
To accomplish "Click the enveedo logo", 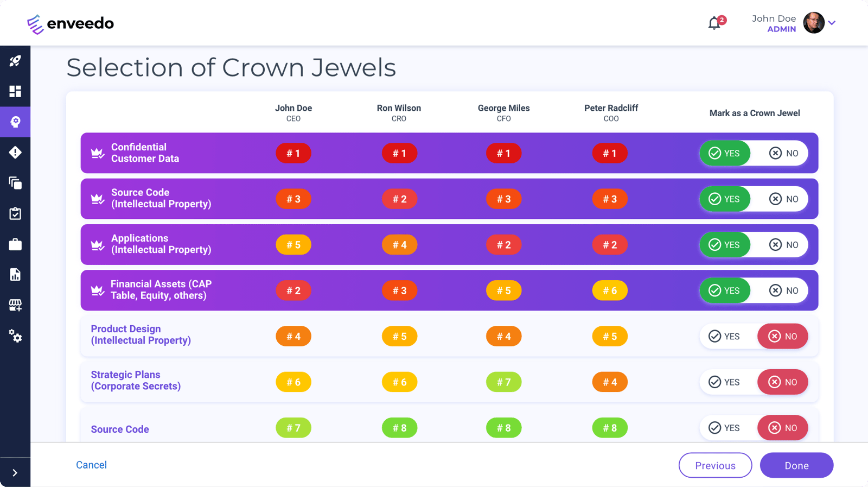I will 71,23.
